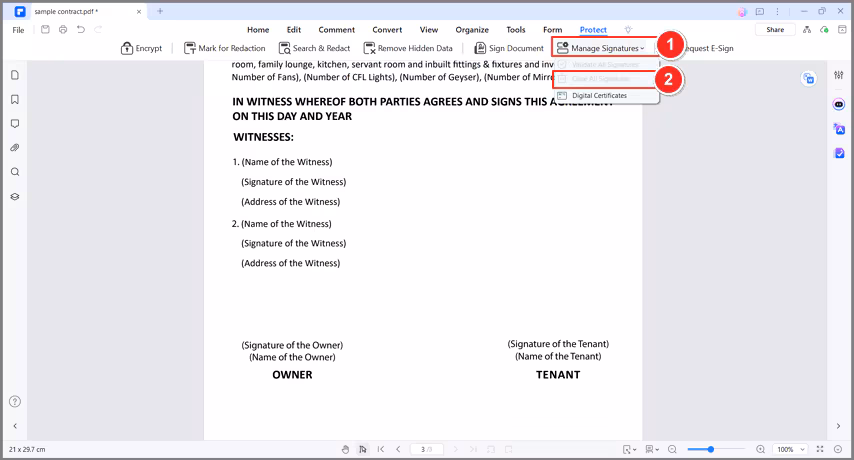Go to first page
The height and width of the screenshot is (460, 854).
(x=381, y=449)
